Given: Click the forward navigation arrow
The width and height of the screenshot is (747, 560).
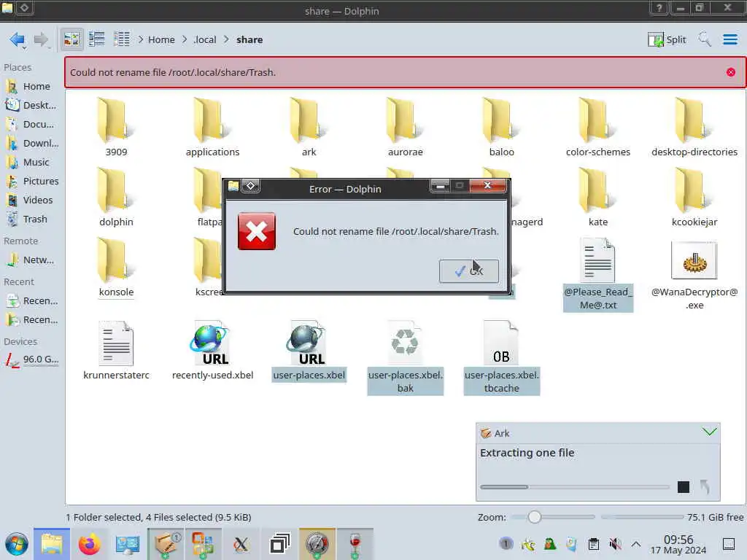Looking at the screenshot, I should pyautogui.click(x=42, y=39).
